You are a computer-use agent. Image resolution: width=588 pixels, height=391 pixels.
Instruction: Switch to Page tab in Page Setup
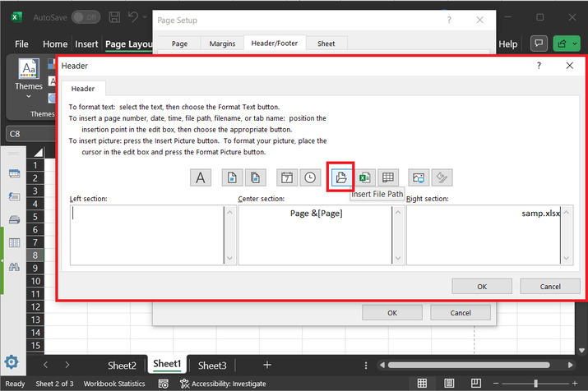pos(179,44)
